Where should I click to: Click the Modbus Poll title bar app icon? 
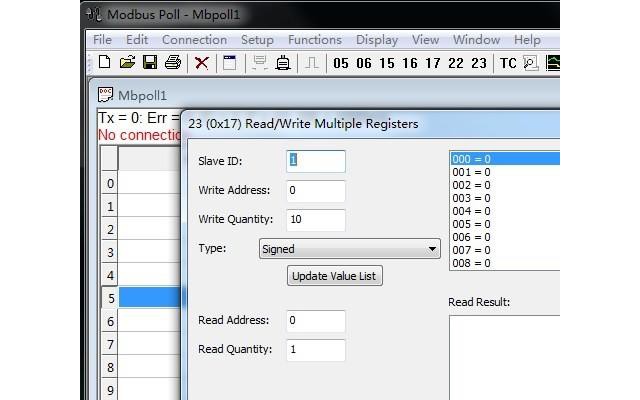click(x=94, y=15)
